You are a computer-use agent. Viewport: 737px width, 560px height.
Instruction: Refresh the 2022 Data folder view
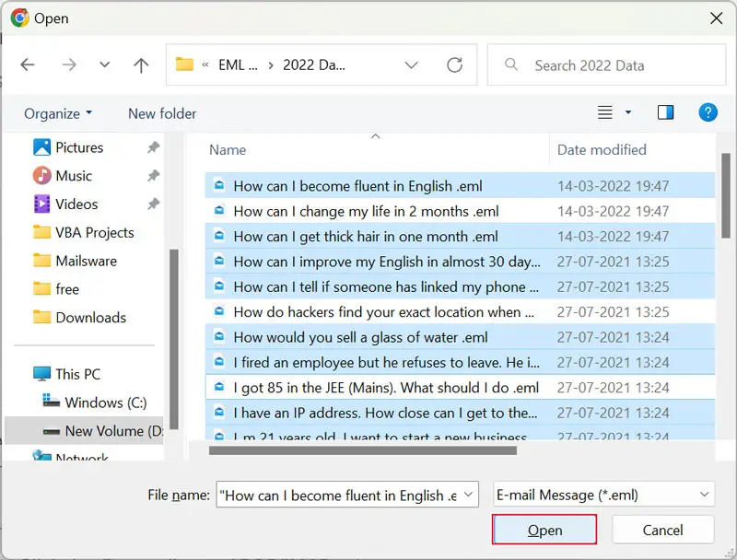click(454, 65)
